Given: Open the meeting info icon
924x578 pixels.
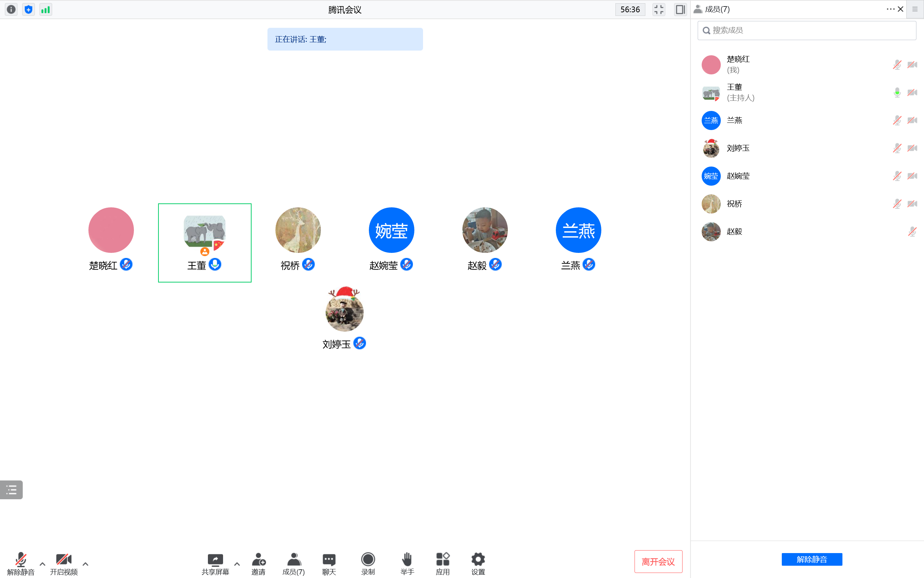Looking at the screenshot, I should [x=11, y=9].
